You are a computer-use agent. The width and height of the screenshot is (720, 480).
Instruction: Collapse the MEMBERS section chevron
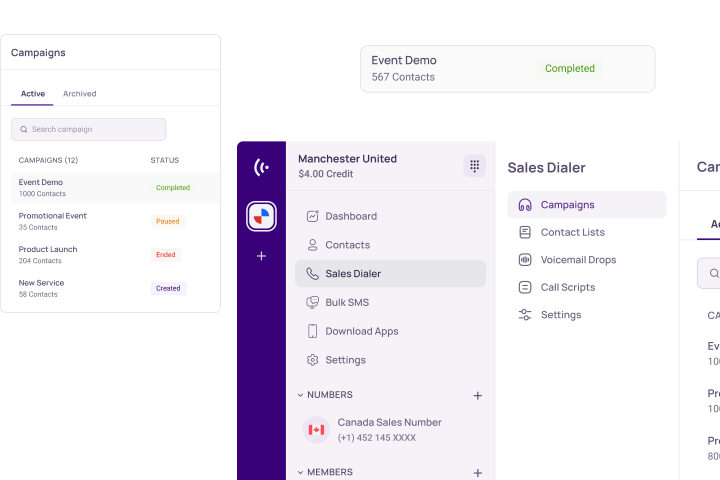tap(300, 472)
